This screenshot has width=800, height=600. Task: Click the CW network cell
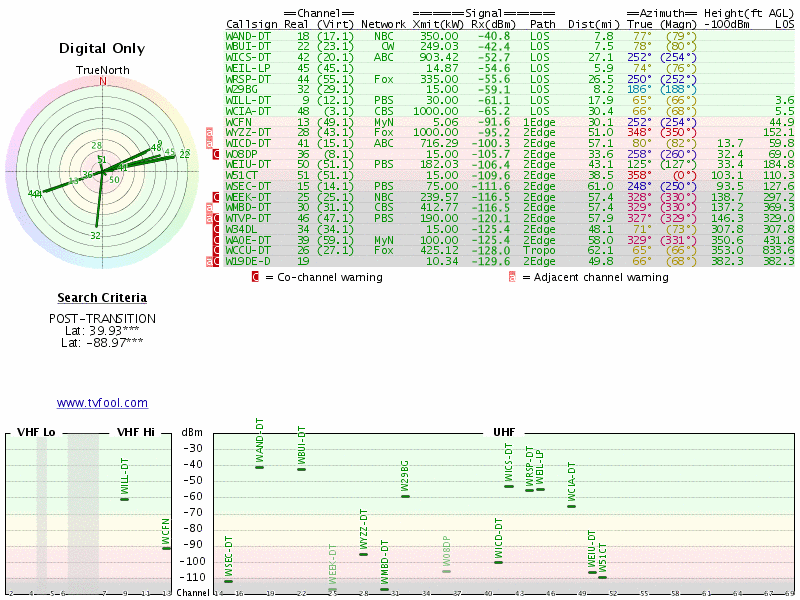388,46
